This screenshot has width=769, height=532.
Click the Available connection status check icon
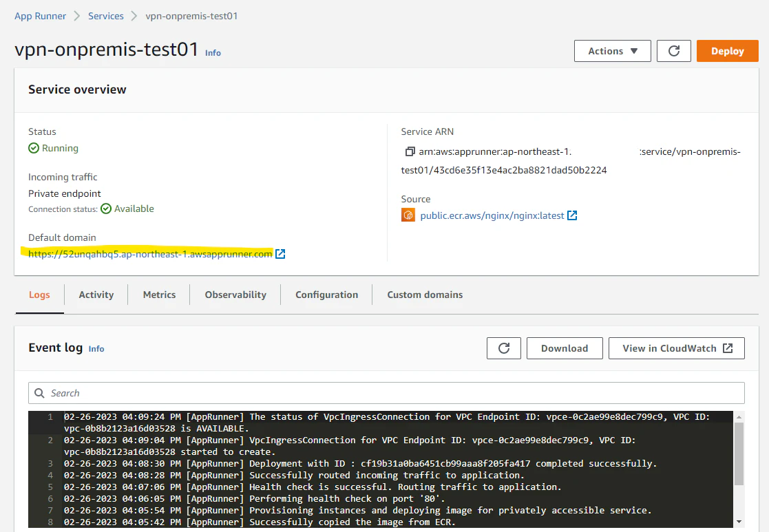[x=106, y=209]
